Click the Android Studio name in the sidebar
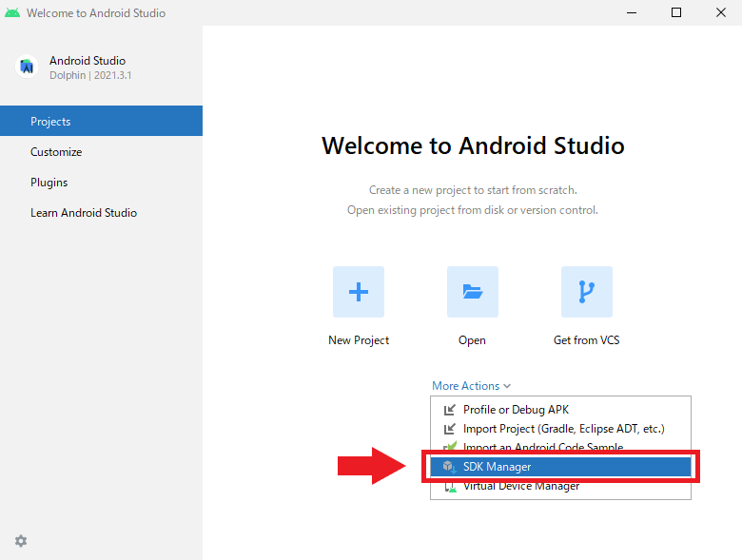The image size is (742, 560). coord(88,61)
